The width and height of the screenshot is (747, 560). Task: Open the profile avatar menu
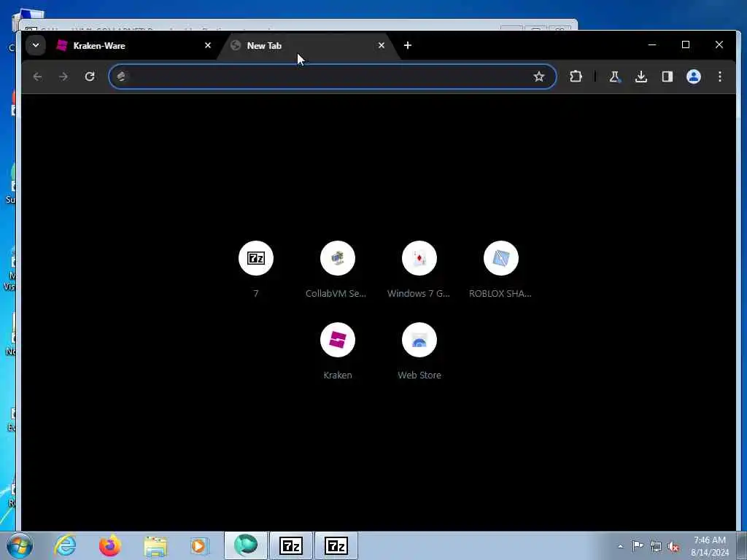[694, 77]
